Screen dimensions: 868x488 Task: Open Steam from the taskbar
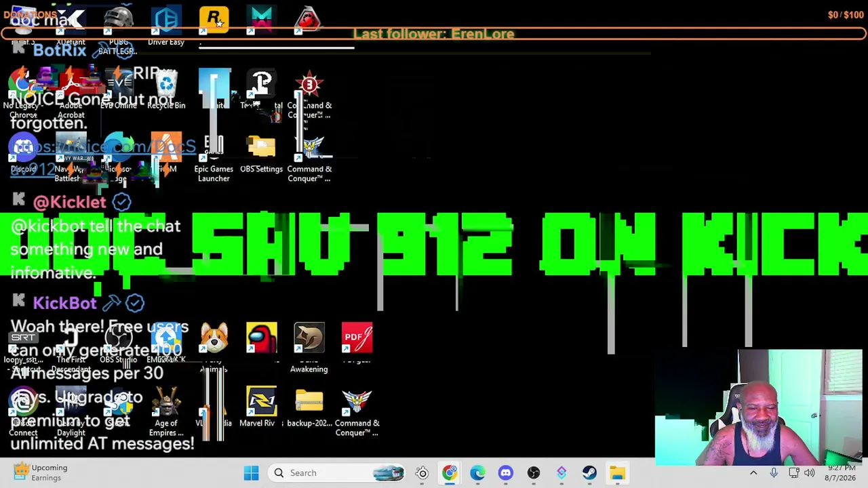[x=589, y=473]
